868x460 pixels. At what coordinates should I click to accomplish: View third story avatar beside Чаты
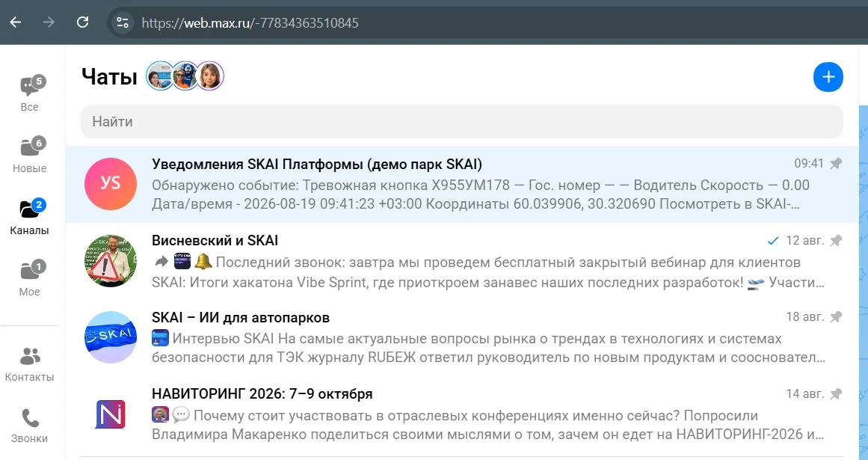(210, 76)
